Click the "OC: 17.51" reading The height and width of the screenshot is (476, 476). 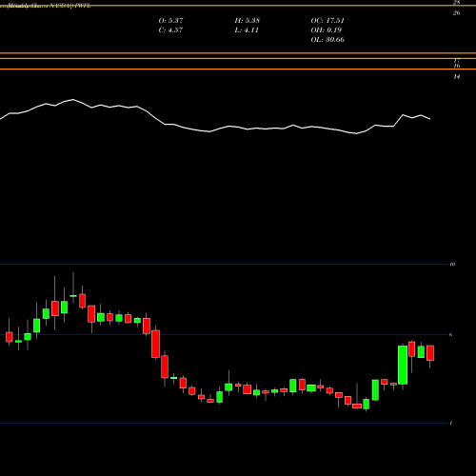point(327,21)
